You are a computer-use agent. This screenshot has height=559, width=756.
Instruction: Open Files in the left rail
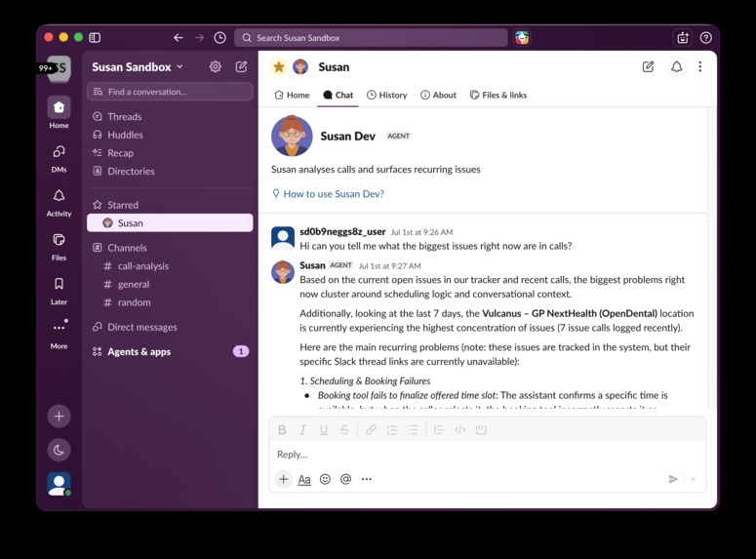[x=59, y=246]
